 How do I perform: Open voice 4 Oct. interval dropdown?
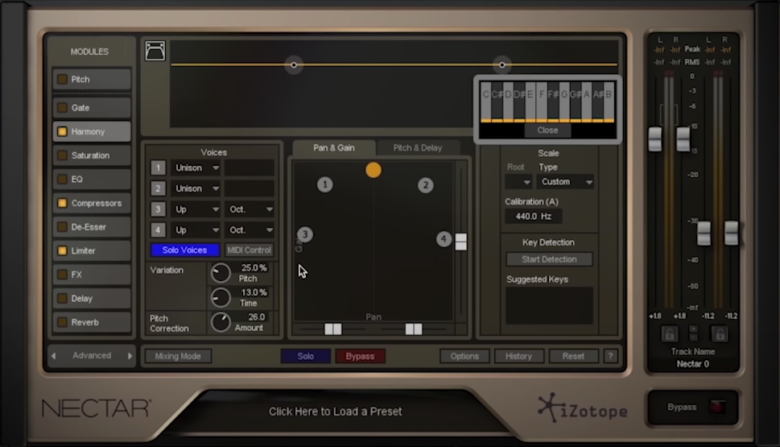click(x=250, y=230)
